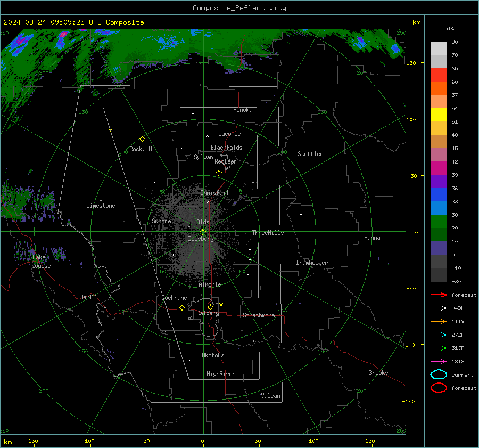Click the Lacombe city label
This screenshot has width=479, height=448.
229,134
